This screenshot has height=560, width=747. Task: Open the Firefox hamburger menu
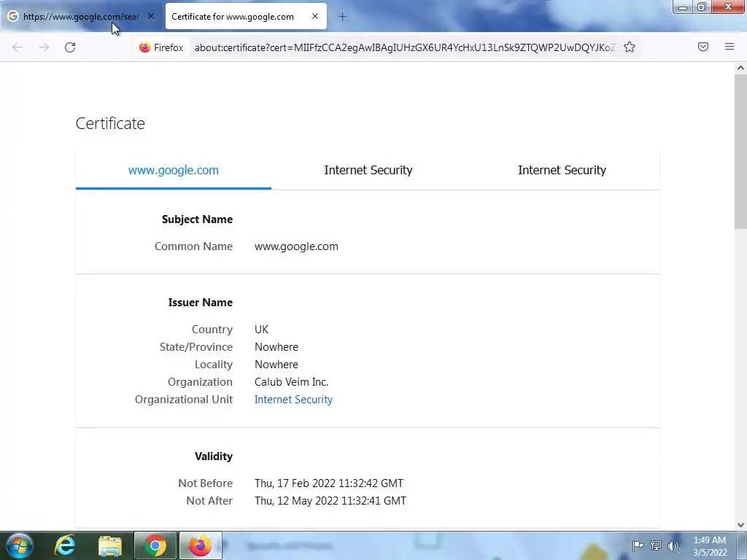tap(729, 47)
